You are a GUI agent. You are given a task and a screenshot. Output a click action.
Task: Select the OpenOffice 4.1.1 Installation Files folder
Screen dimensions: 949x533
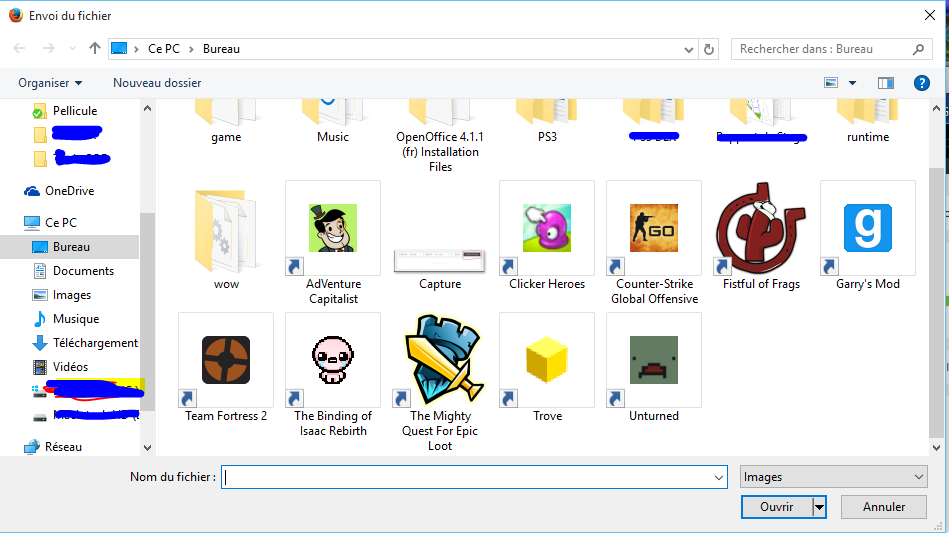440,137
